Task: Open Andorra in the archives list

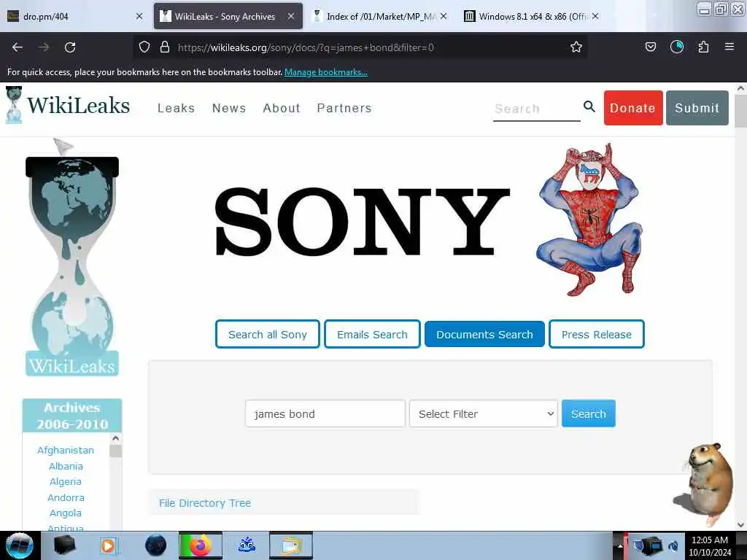Action: point(66,497)
